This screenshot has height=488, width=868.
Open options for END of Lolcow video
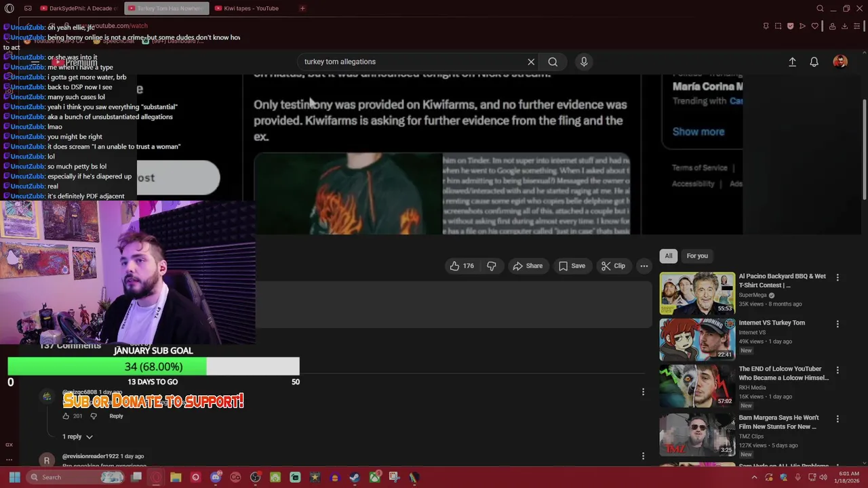tap(837, 370)
